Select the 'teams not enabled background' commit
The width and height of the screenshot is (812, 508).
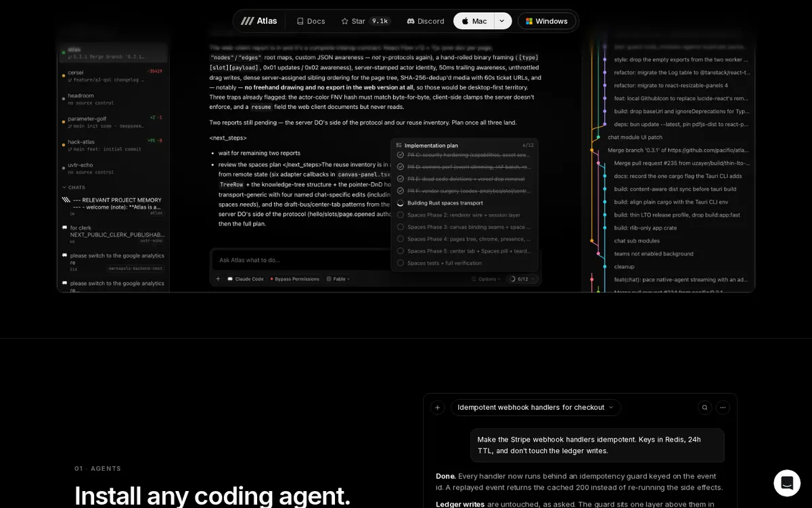(x=654, y=253)
